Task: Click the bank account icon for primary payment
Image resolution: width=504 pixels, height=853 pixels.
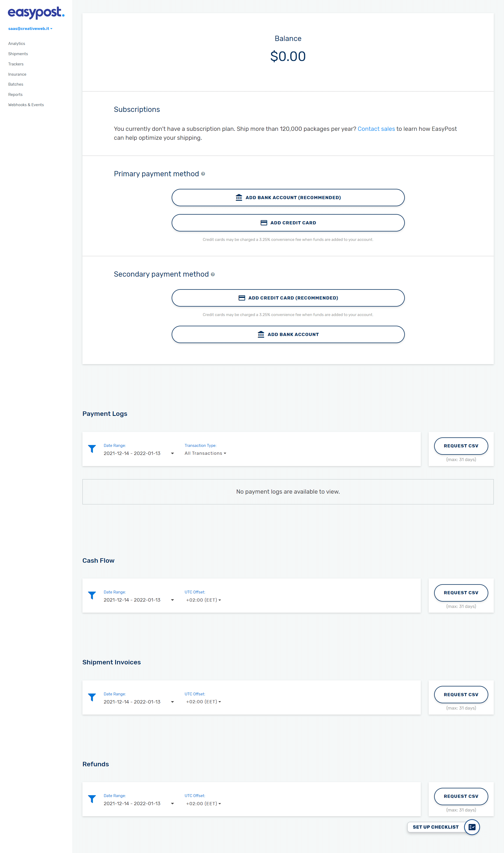Action: point(238,197)
